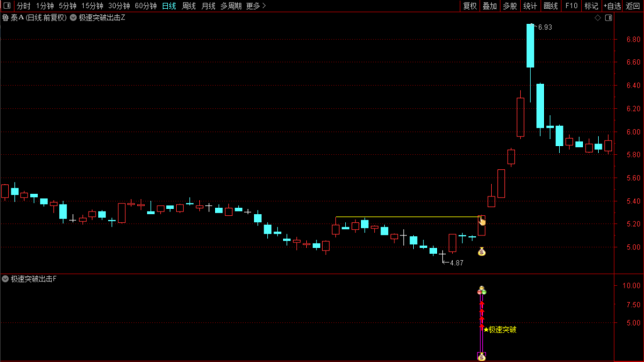Click the left panel toggle icon in top bar
This screenshot has width=644, height=362.
coord(6,6)
